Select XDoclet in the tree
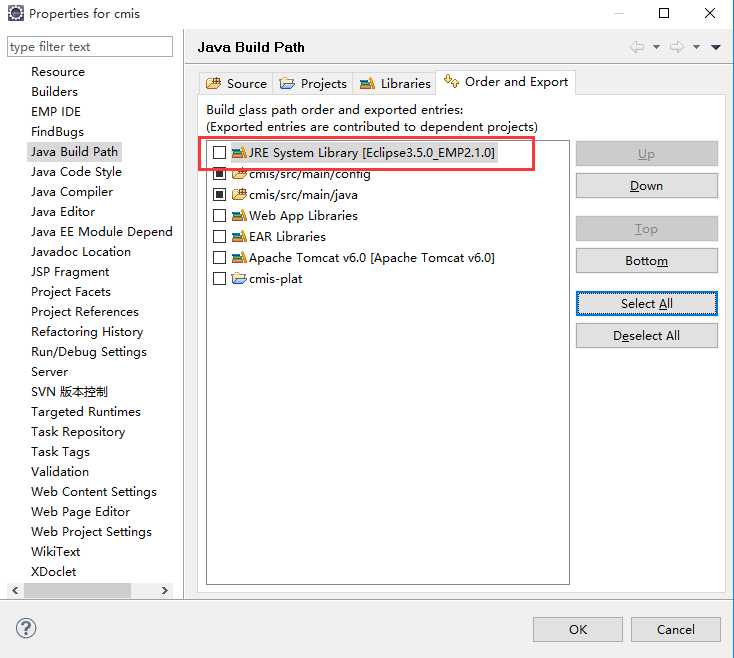The width and height of the screenshot is (734, 658). coord(53,572)
